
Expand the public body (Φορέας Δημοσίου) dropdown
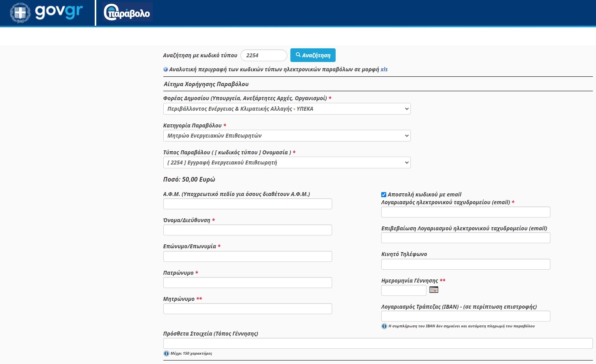coord(287,109)
